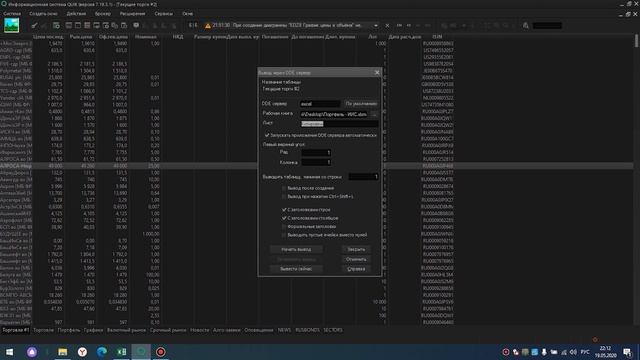Open Microsoft Edge from the taskbar
Viewport: 640px width, 360px height.
pos(102,352)
